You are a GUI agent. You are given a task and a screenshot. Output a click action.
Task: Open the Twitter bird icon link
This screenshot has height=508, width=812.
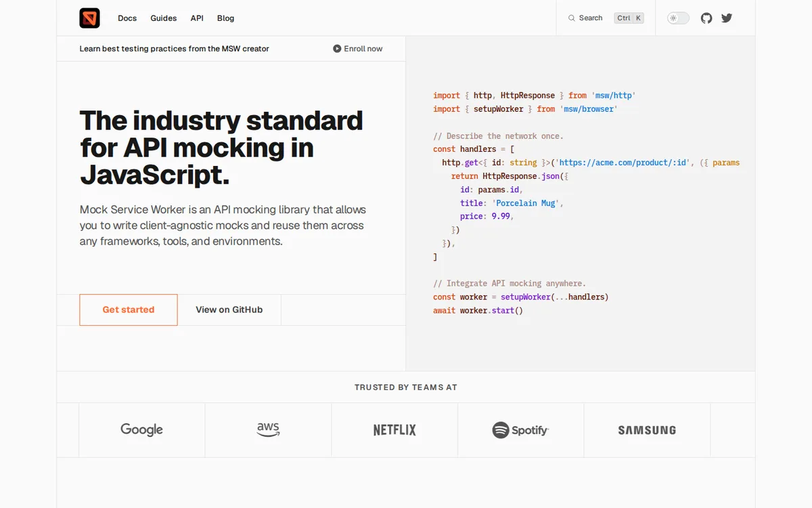(x=727, y=18)
